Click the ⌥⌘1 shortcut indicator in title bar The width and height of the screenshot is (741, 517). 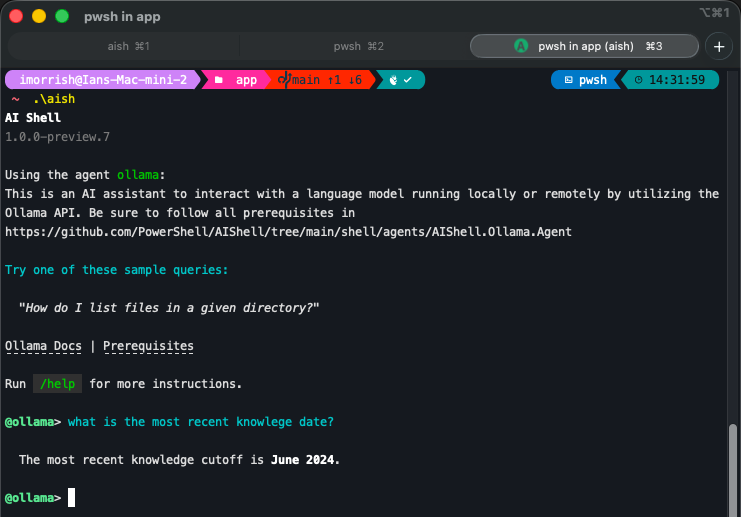tap(715, 13)
